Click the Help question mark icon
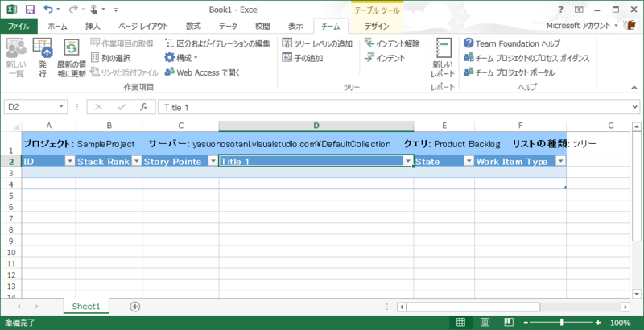Viewport: 644px width, 330px height. click(560, 10)
